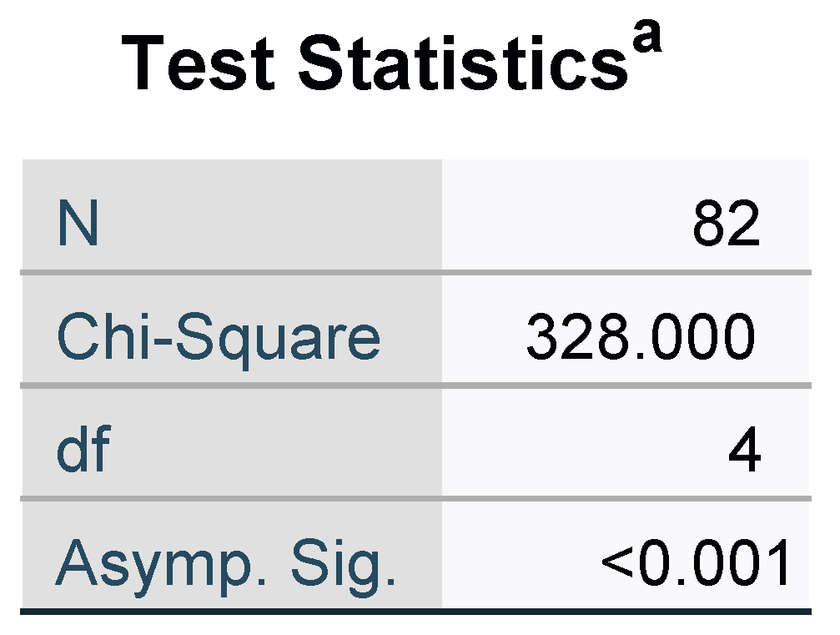Screen dimensions: 840x635
Task: Click the word Statistics in the title
Action: coord(463,65)
